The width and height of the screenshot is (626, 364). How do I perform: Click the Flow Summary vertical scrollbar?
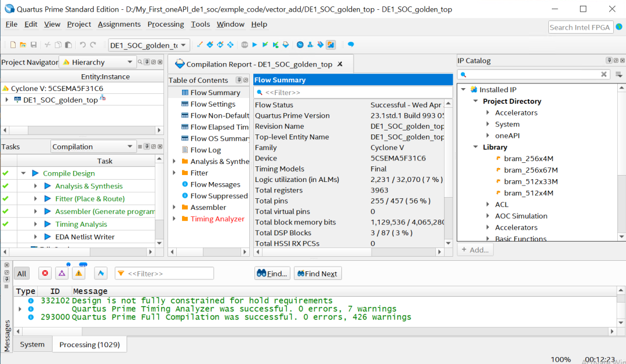tap(448, 173)
